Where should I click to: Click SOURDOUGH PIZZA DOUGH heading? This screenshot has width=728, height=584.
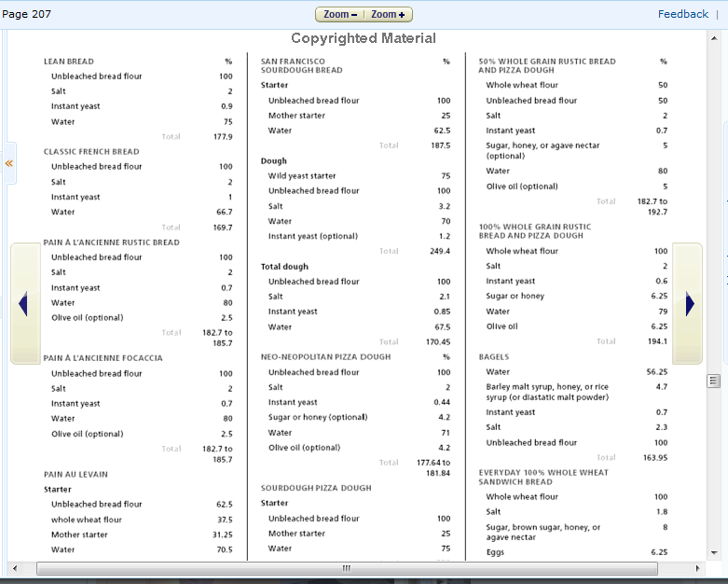[x=316, y=488]
